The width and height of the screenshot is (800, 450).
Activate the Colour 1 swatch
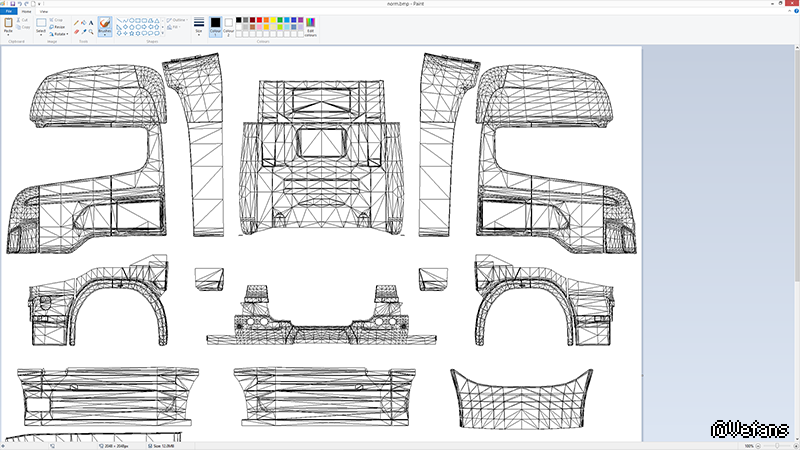point(214,25)
